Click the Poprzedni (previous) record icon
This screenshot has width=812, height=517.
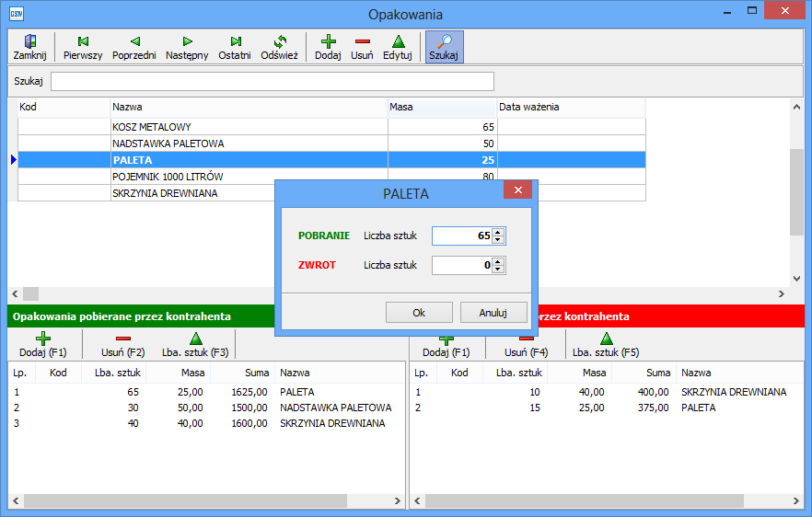[x=134, y=46]
